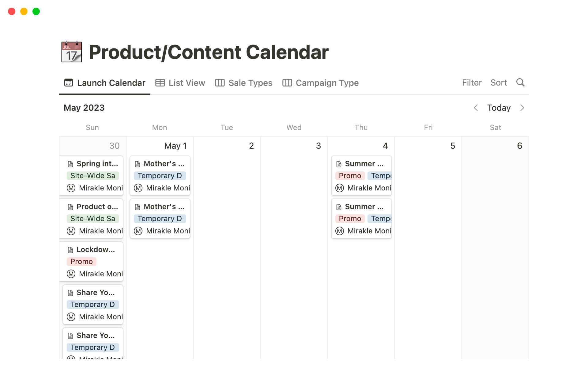Click the calendar emoji page icon
The image size is (588, 368).
[x=72, y=52]
